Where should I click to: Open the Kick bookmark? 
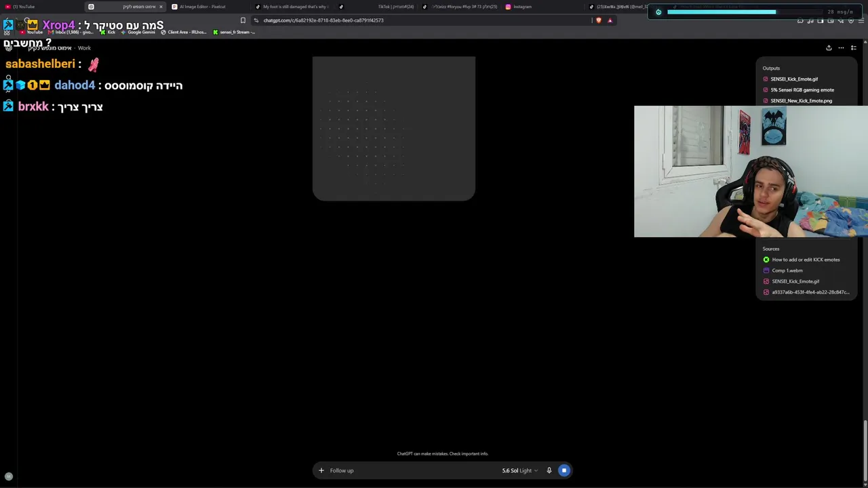coord(108,32)
